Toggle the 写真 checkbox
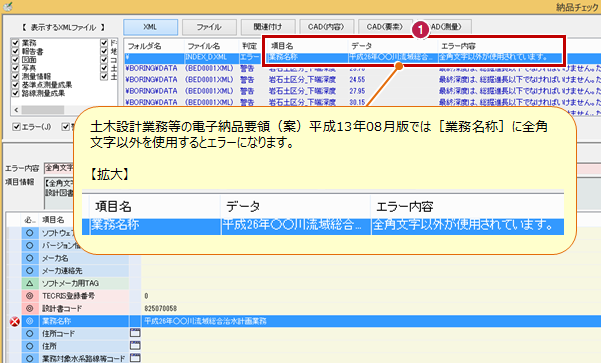Image resolution: width=601 pixels, height=363 pixels. point(15,68)
